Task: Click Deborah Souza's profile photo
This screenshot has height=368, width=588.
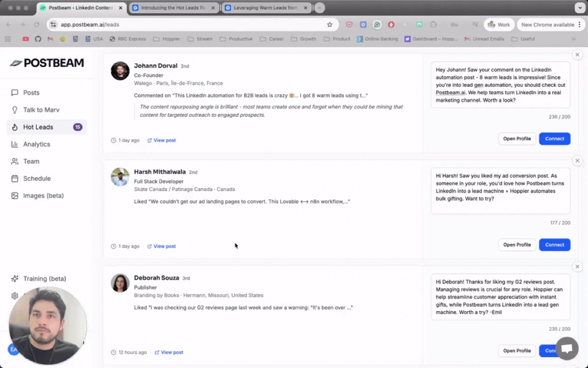Action: (120, 283)
